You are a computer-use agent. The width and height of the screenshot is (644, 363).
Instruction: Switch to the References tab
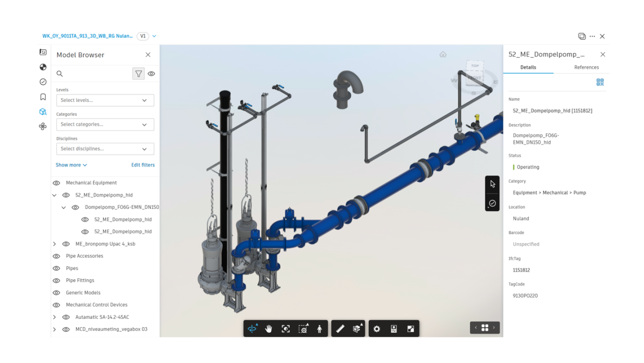click(x=586, y=67)
